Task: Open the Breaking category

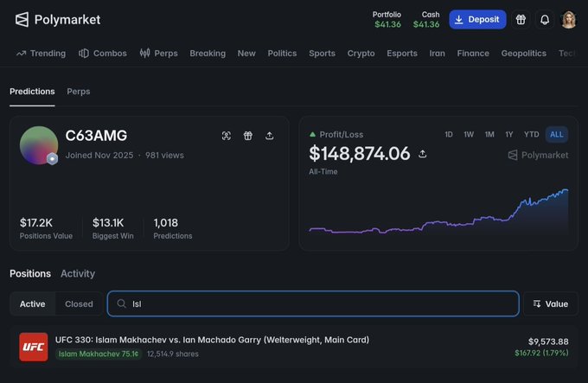Action: pyautogui.click(x=208, y=54)
